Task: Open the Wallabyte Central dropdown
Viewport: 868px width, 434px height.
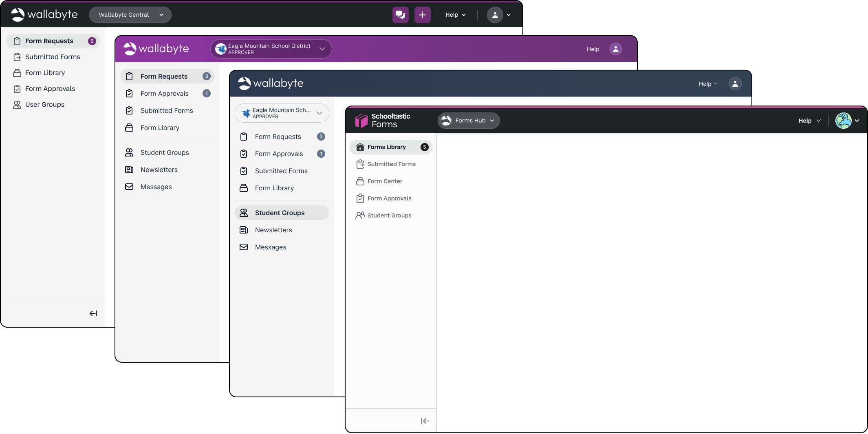Action: coord(130,15)
